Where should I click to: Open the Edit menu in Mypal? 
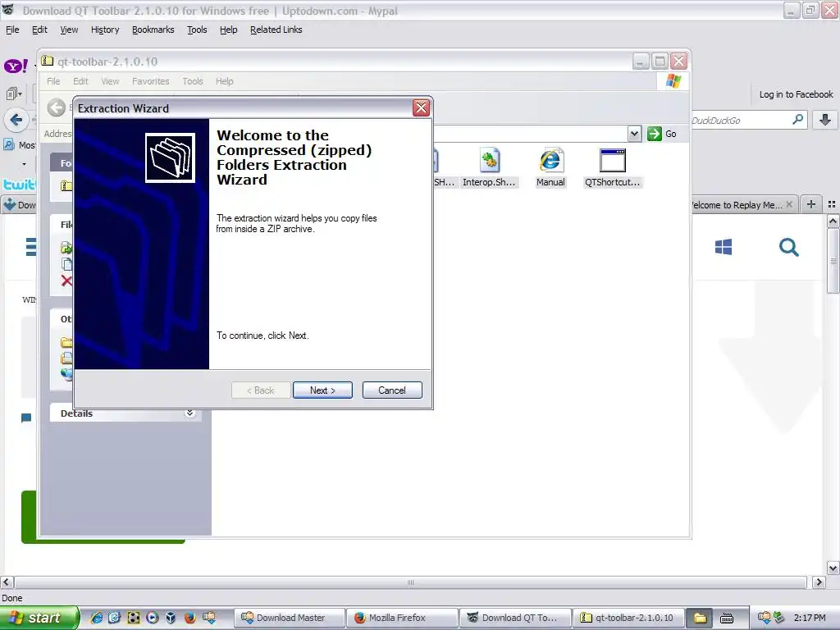pos(39,30)
